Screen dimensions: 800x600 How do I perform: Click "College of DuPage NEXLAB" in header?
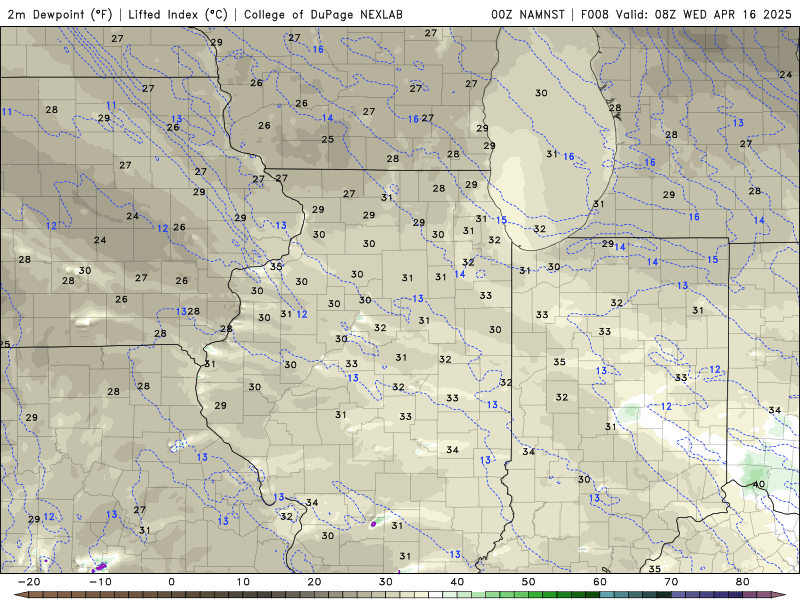[323, 14]
